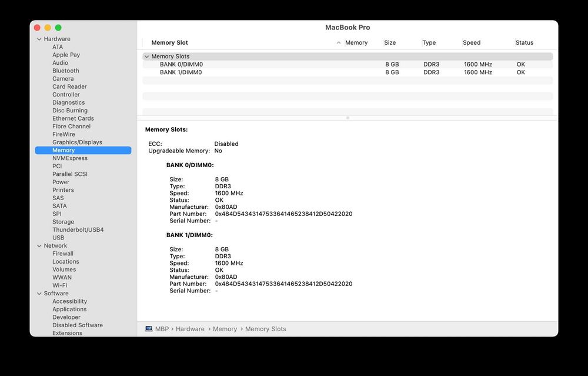The height and width of the screenshot is (376, 588).
Task: Select Thunderbolt/USB4 in the sidebar
Action: (78, 229)
